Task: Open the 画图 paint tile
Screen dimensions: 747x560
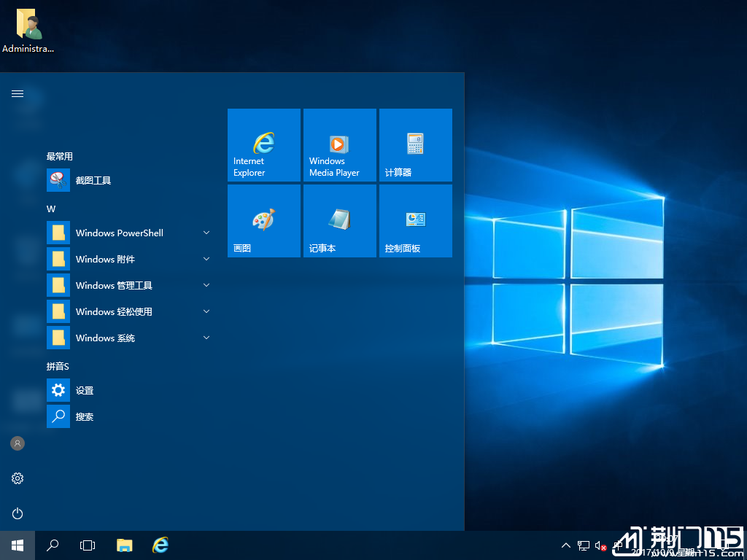Action: pyautogui.click(x=263, y=221)
